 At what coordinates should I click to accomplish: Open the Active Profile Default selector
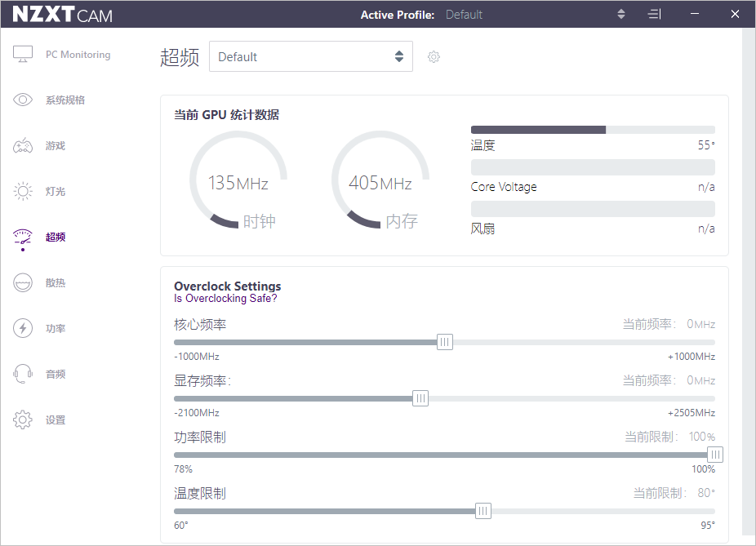click(464, 15)
